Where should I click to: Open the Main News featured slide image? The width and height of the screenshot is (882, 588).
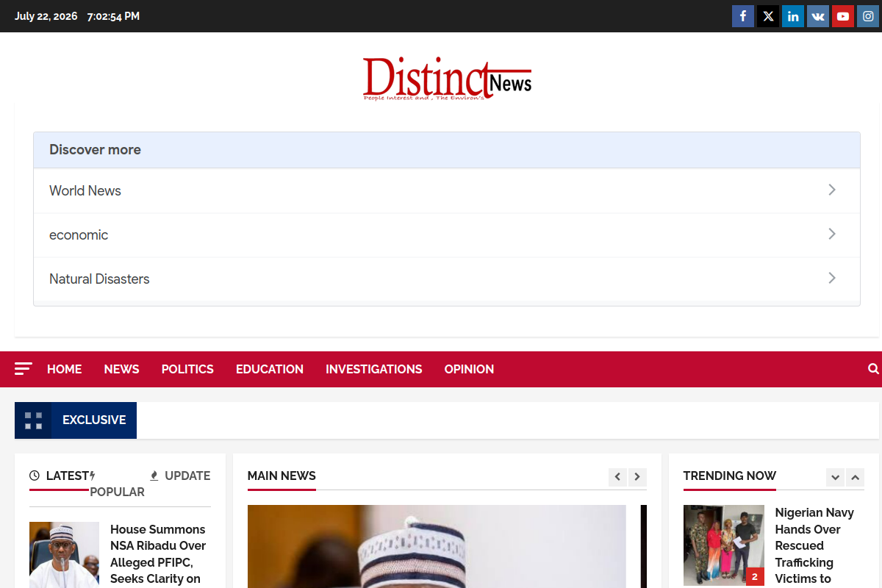(x=437, y=546)
